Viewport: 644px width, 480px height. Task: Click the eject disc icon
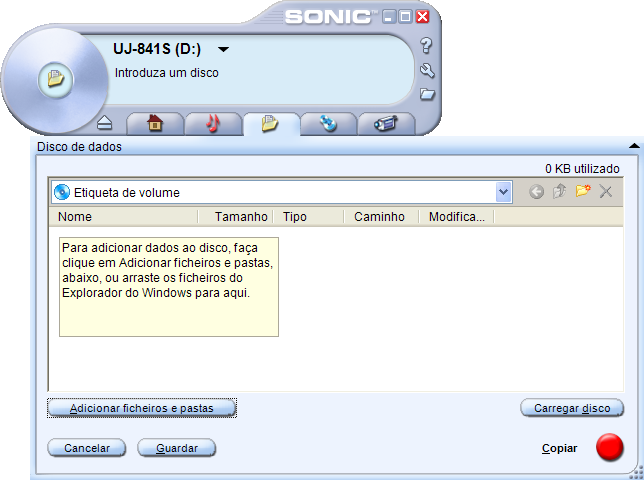(x=106, y=124)
